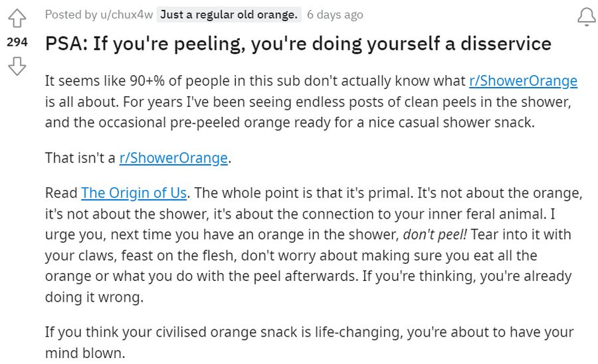Follow the r/ShowerOrange link in first paragraph
The image size is (598, 364).
click(x=524, y=81)
